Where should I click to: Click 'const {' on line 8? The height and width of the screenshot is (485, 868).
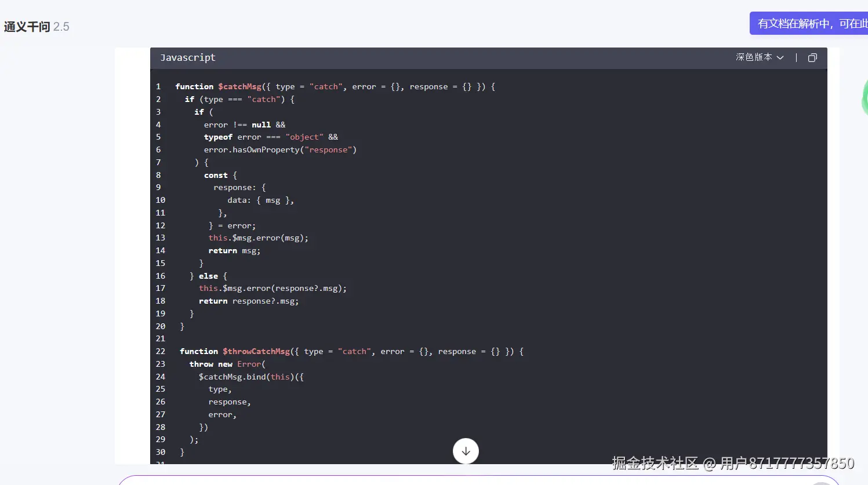[x=220, y=175]
